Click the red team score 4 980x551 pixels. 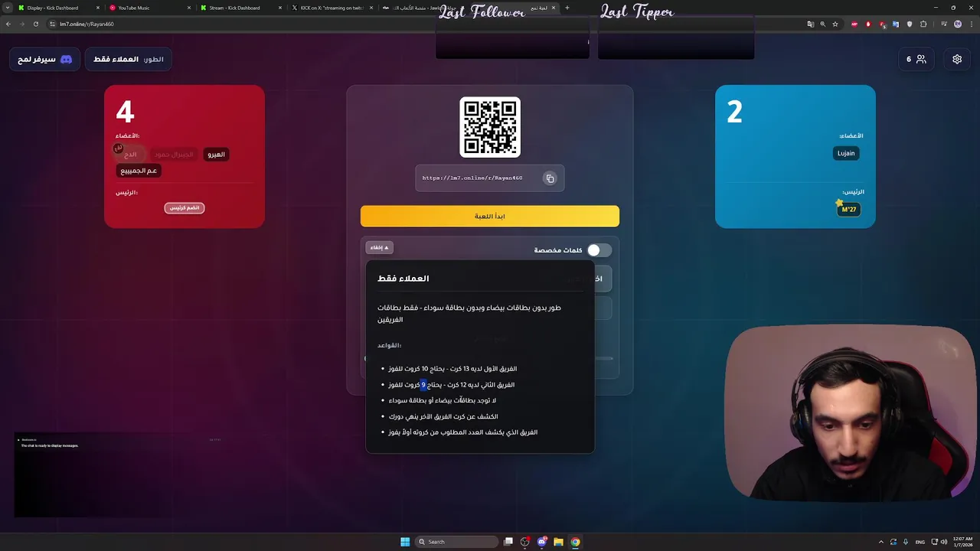coord(125,112)
